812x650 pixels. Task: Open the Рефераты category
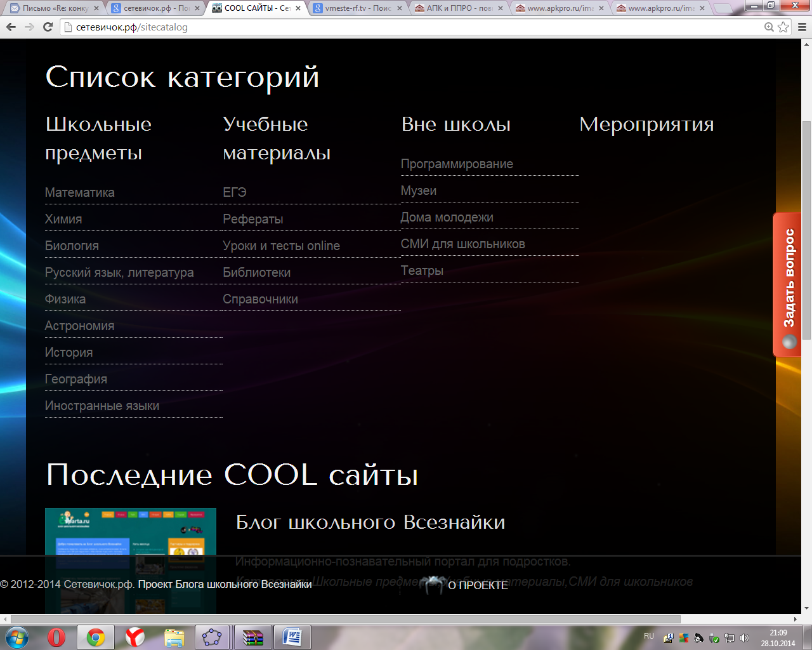tap(253, 219)
